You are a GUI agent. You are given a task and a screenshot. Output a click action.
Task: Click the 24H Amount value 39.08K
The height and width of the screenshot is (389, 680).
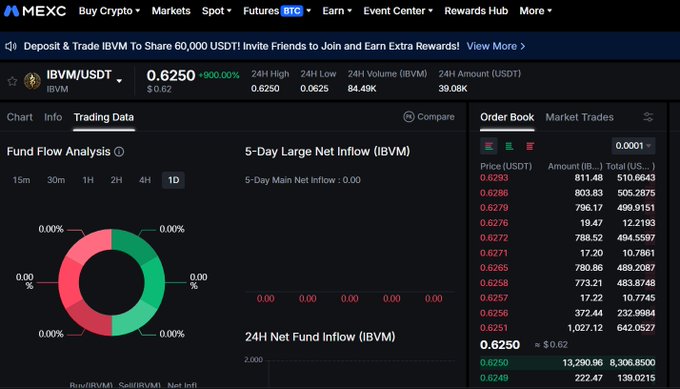[453, 88]
